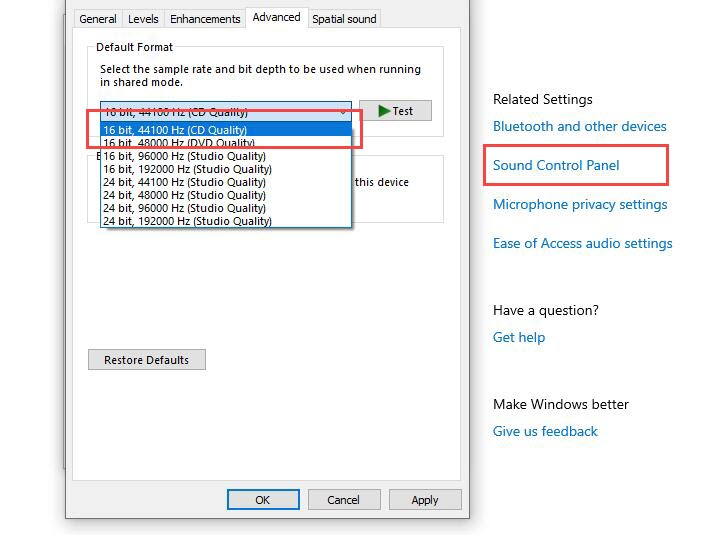The height and width of the screenshot is (535, 720).
Task: Open Microphone privacy settings
Action: click(x=580, y=204)
